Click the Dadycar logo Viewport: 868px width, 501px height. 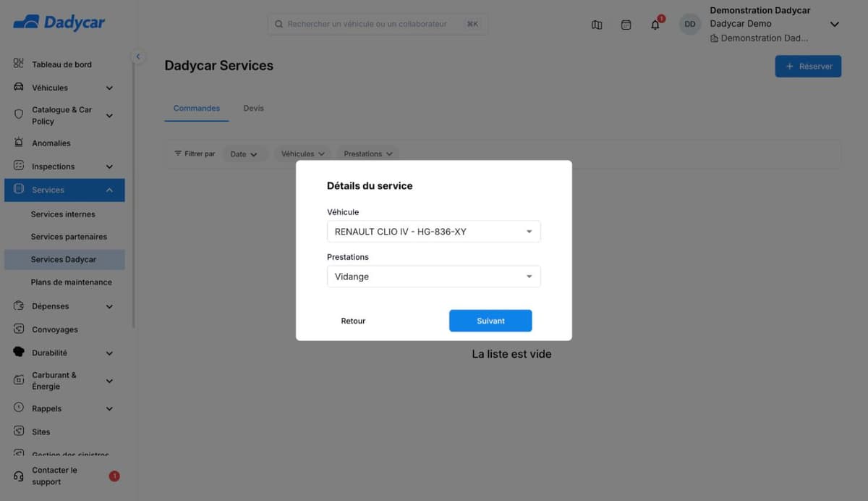[x=59, y=23]
